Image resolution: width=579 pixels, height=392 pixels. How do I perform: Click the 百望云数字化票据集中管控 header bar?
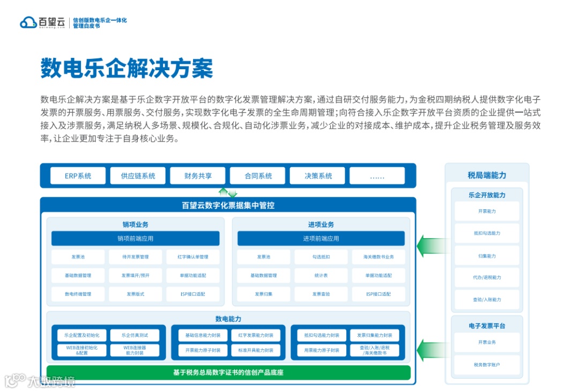tap(228, 205)
